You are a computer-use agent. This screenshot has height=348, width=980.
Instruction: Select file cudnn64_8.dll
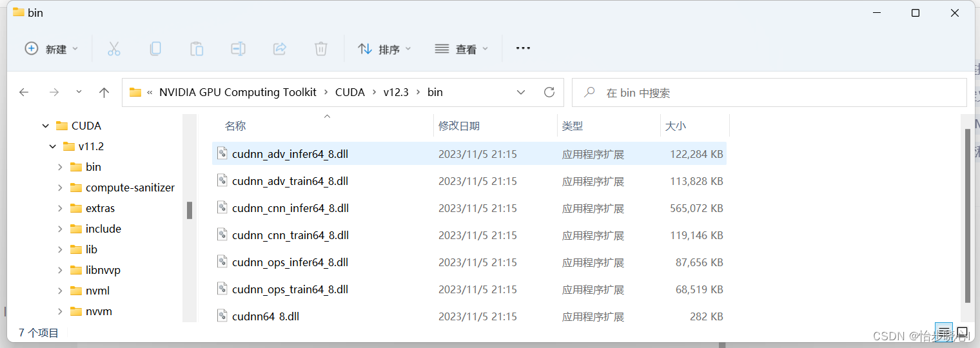pyautogui.click(x=469, y=316)
